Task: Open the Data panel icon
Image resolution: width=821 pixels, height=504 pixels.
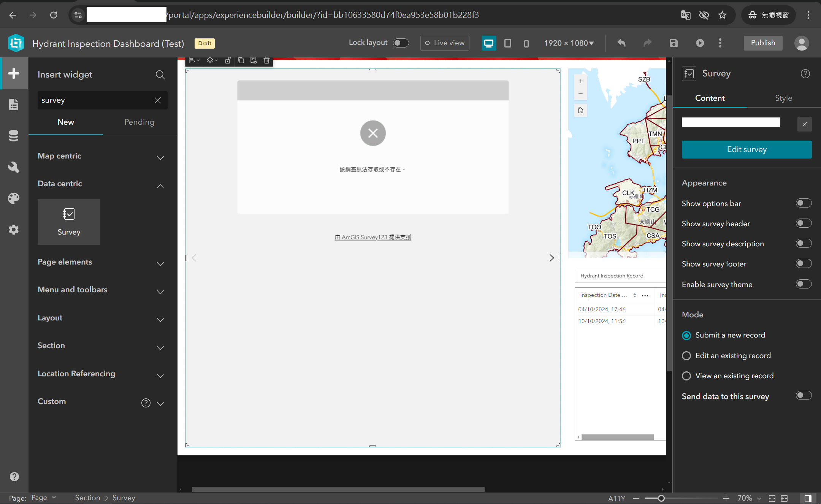Action: pos(14,136)
